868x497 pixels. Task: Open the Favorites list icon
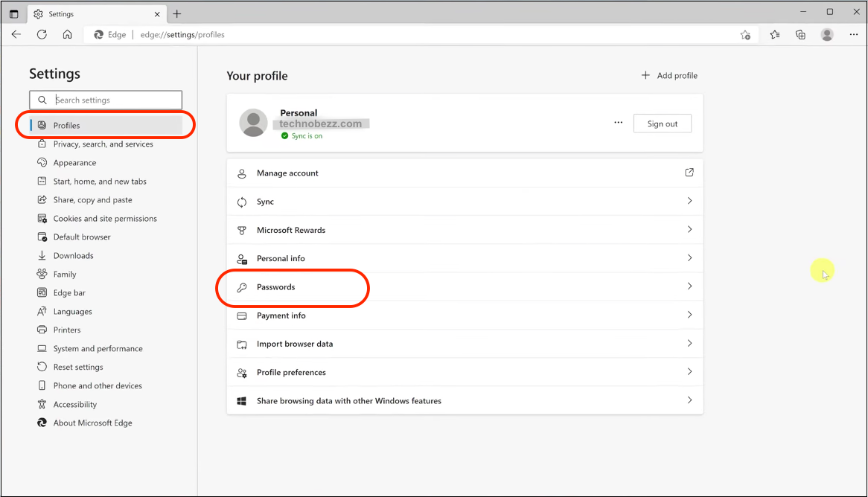tap(774, 35)
